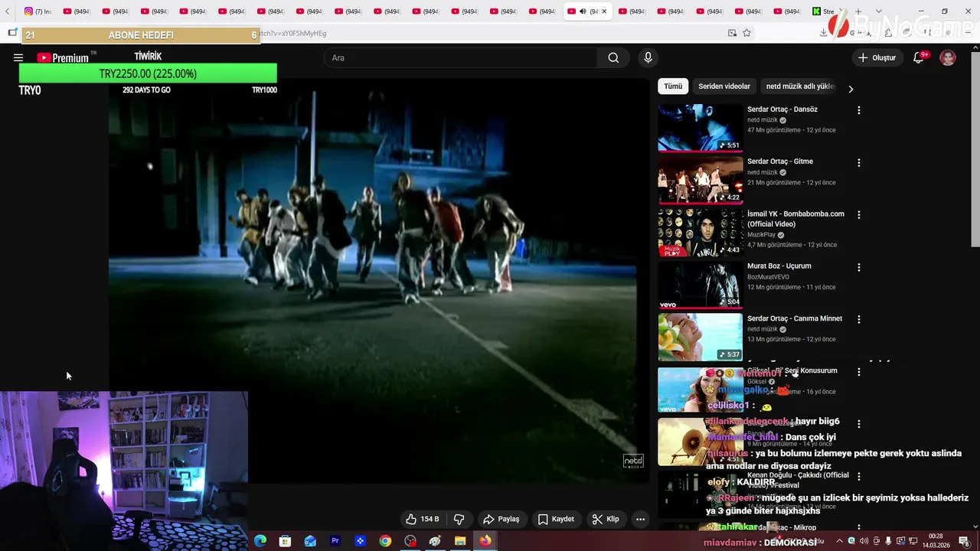Start voice search with the microphone
The height and width of the screenshot is (551, 980).
(x=648, y=58)
